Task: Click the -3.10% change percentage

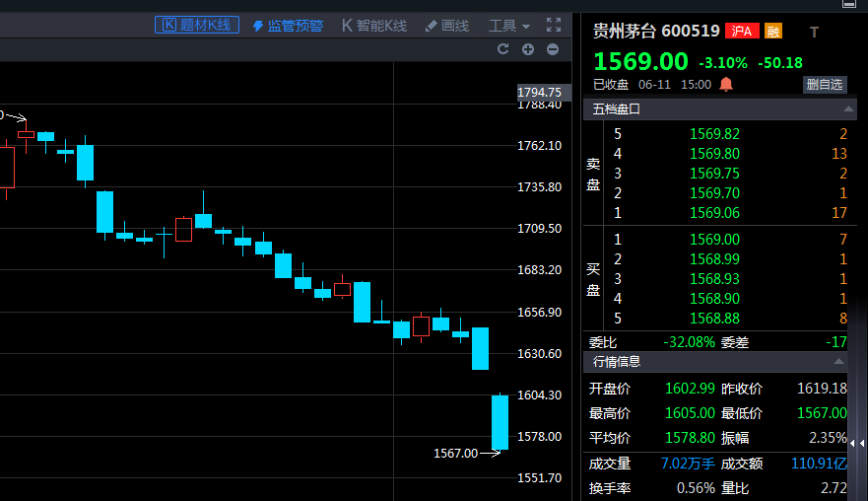Action: pyautogui.click(x=723, y=63)
